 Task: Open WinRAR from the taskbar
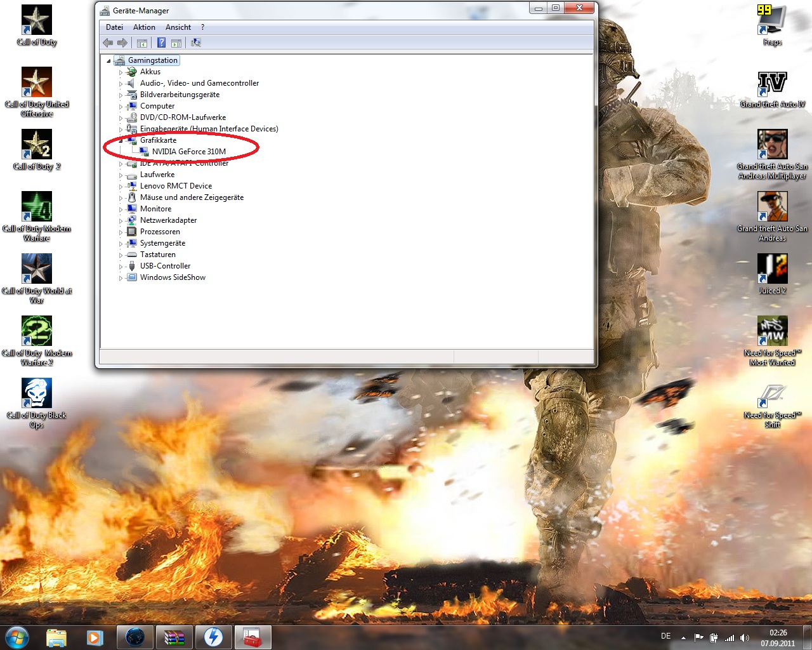[174, 637]
